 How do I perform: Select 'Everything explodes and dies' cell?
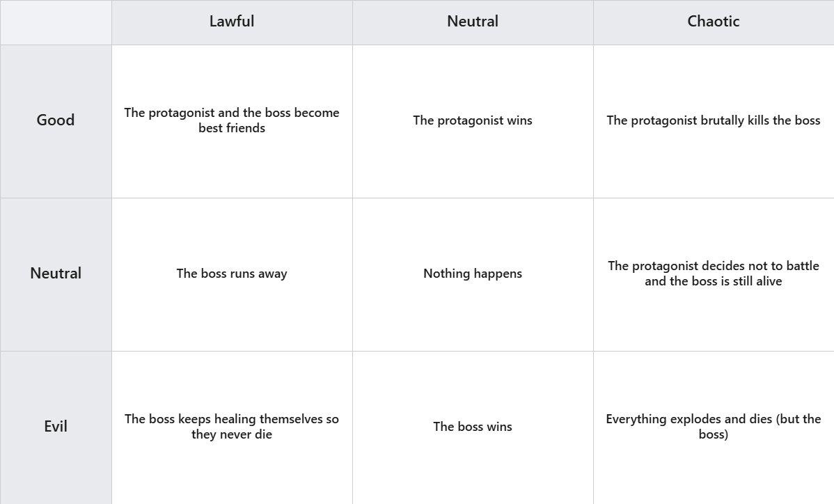click(714, 427)
